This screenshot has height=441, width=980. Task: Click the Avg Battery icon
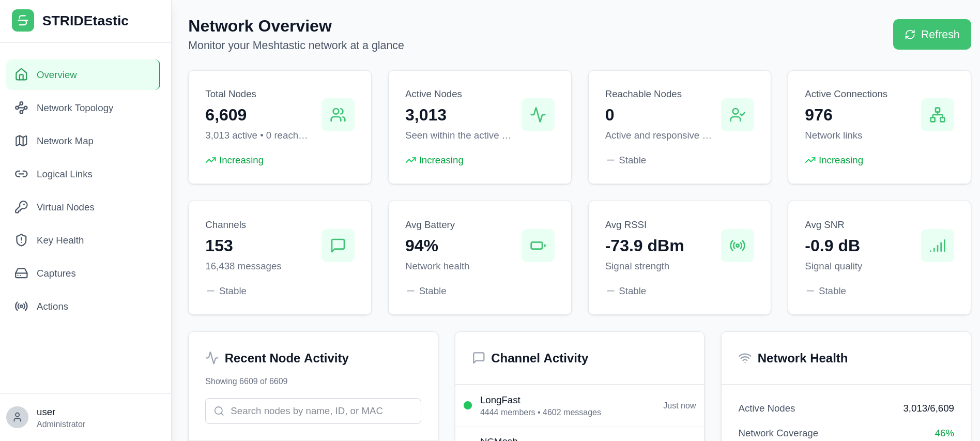point(538,246)
